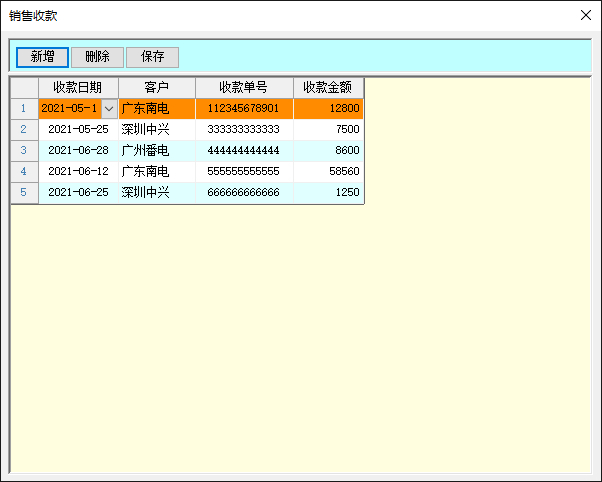Select receipt number 333333333333 cell
This screenshot has width=602, height=482.
click(x=244, y=129)
